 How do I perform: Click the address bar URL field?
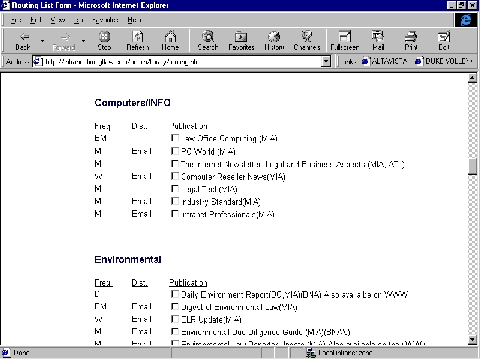click(182, 62)
